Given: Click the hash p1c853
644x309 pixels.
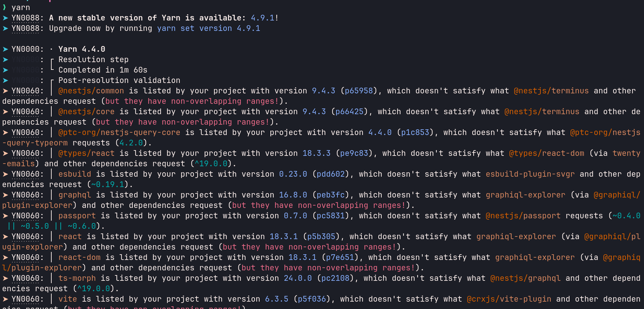Looking at the screenshot, I should (x=415, y=132).
